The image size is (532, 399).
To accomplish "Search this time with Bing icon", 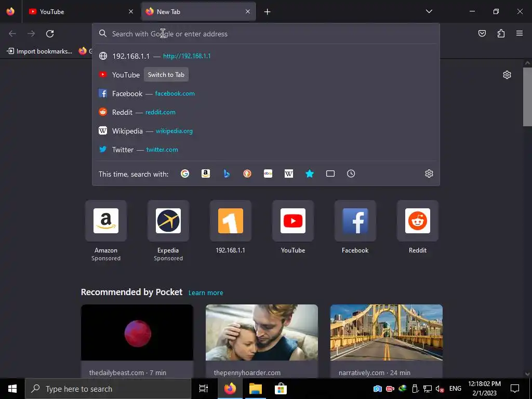I will click(x=227, y=174).
